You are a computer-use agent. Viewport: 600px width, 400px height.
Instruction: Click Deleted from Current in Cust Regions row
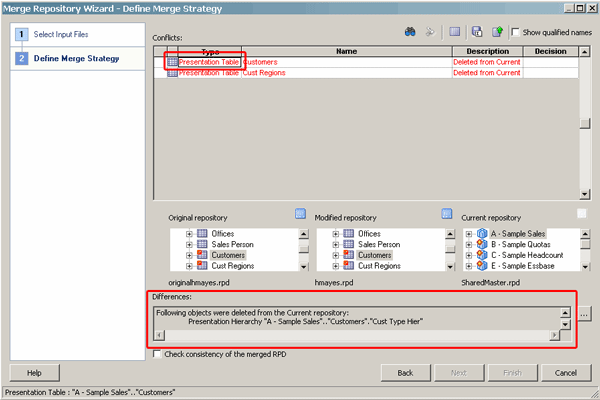[487, 73]
